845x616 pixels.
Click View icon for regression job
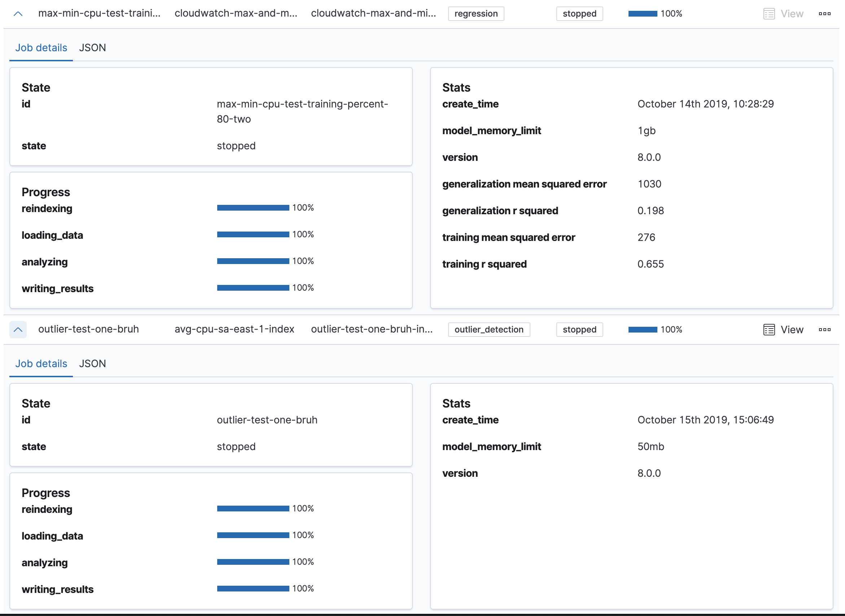pos(769,14)
